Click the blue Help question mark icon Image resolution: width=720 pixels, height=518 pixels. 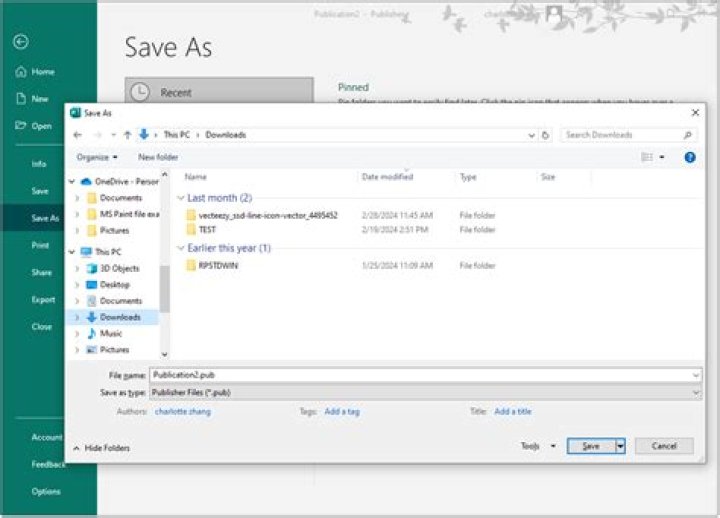coord(690,158)
